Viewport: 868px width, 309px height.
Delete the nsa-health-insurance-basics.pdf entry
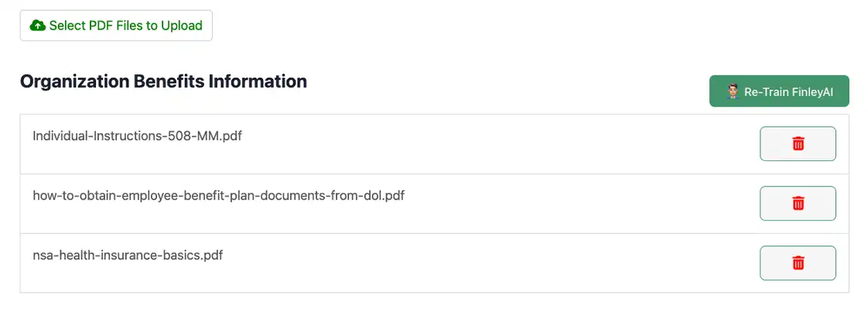pos(798,263)
